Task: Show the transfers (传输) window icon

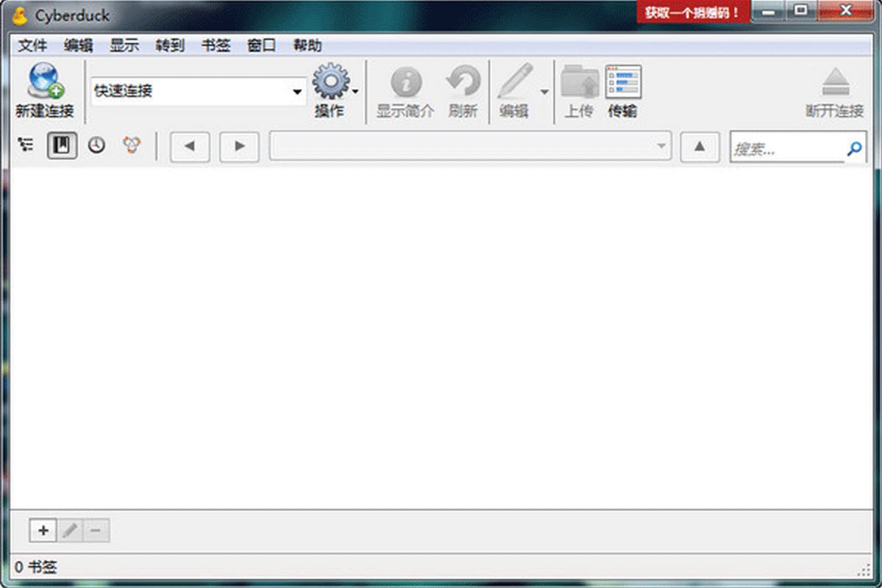Action: click(622, 81)
